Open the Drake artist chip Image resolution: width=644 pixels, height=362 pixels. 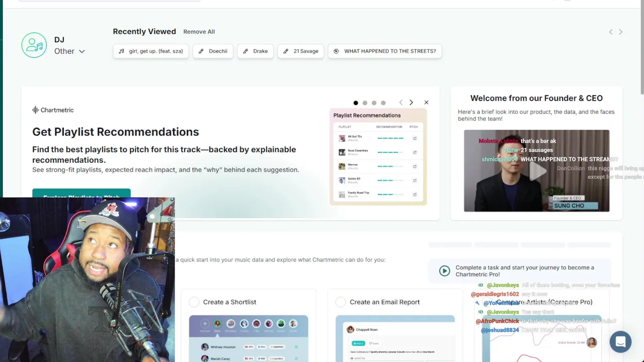click(x=255, y=51)
